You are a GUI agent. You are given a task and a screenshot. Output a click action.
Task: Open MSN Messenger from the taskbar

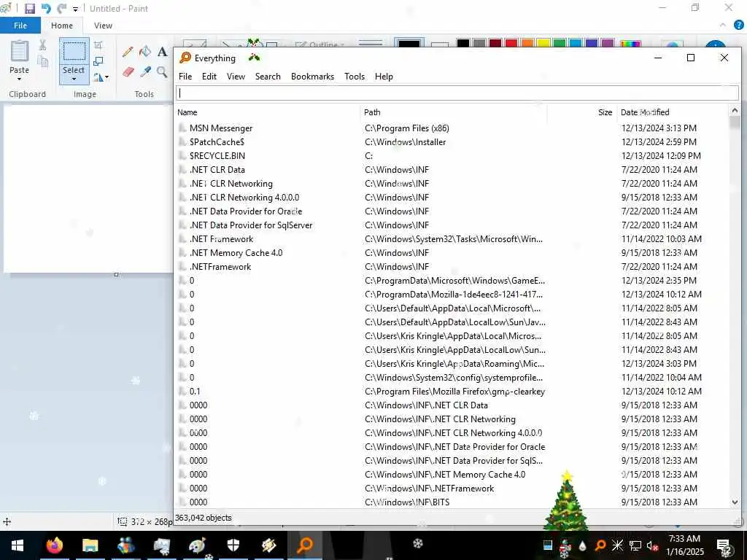click(125, 545)
